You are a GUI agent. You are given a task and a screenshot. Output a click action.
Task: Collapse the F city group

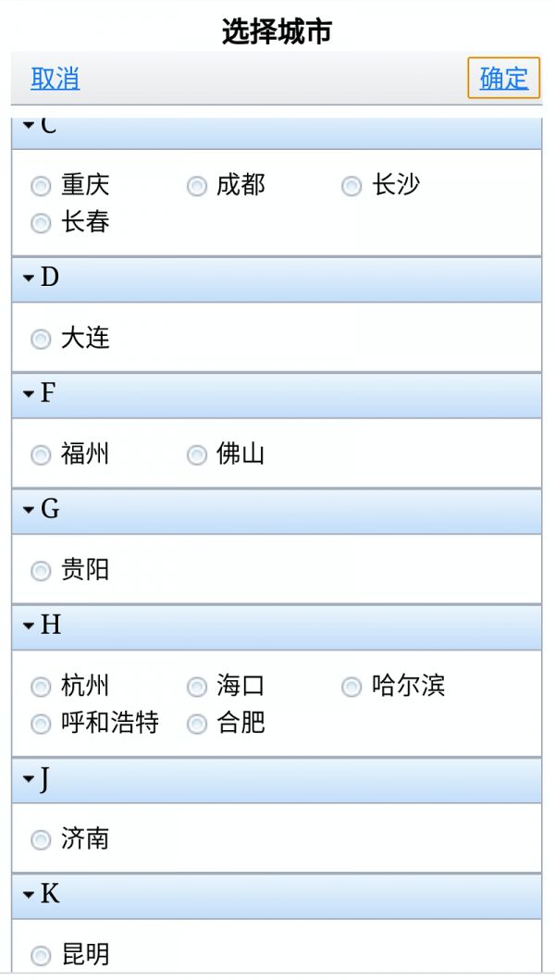[x=29, y=394]
